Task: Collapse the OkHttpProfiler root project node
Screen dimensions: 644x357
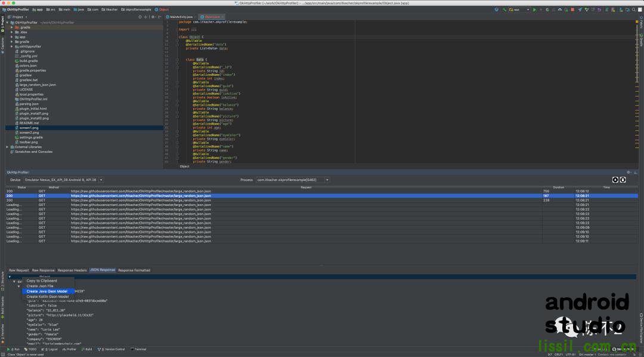Action: 7,23
